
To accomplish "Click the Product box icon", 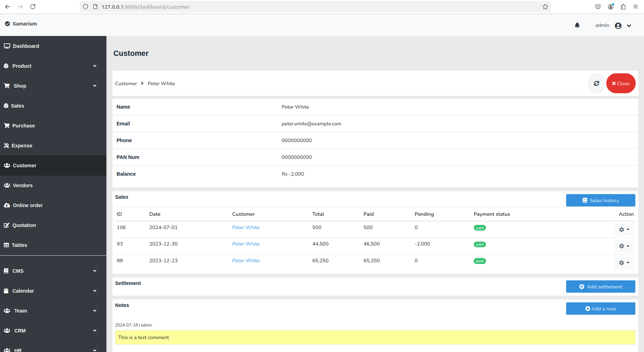I will click(x=6, y=66).
